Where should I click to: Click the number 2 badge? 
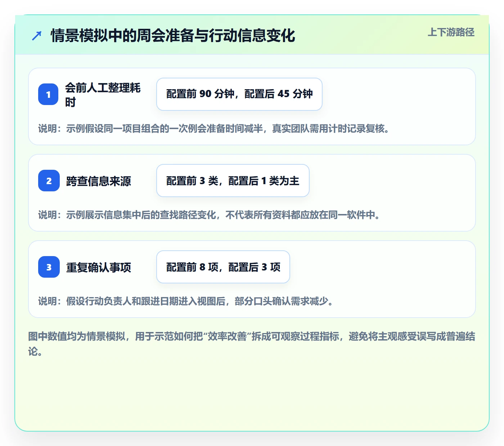(49, 181)
